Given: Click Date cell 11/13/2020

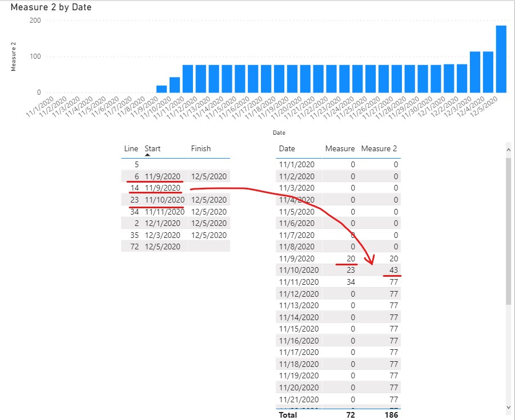Looking at the screenshot, I should click(299, 305).
